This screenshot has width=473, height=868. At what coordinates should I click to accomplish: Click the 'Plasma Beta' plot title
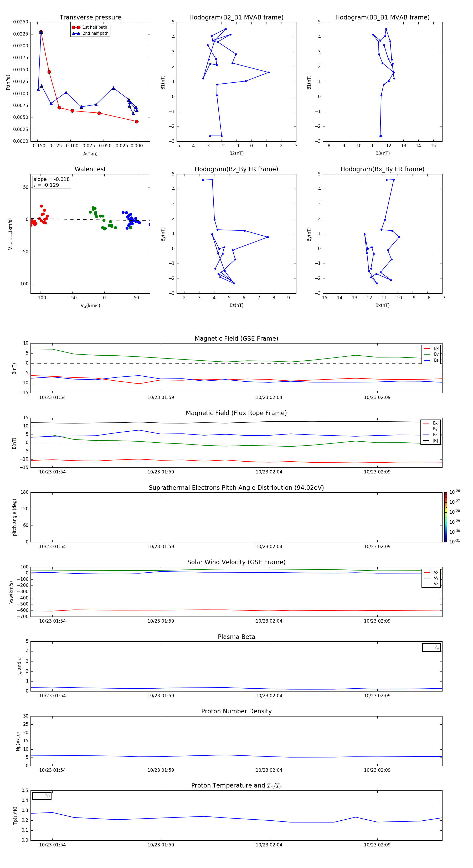click(x=236, y=637)
